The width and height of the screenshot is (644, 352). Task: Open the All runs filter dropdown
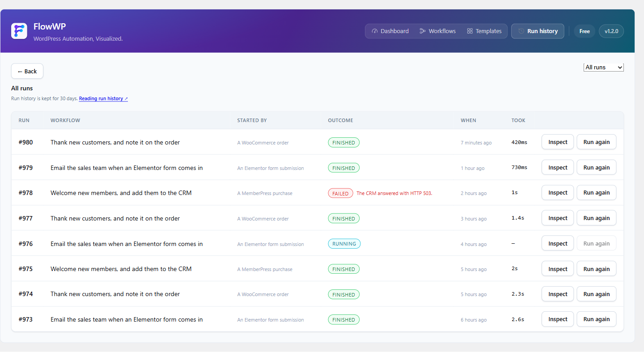point(603,67)
